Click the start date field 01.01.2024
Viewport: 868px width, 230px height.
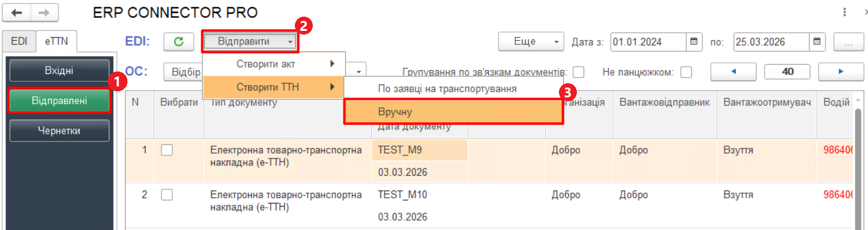coord(648,42)
